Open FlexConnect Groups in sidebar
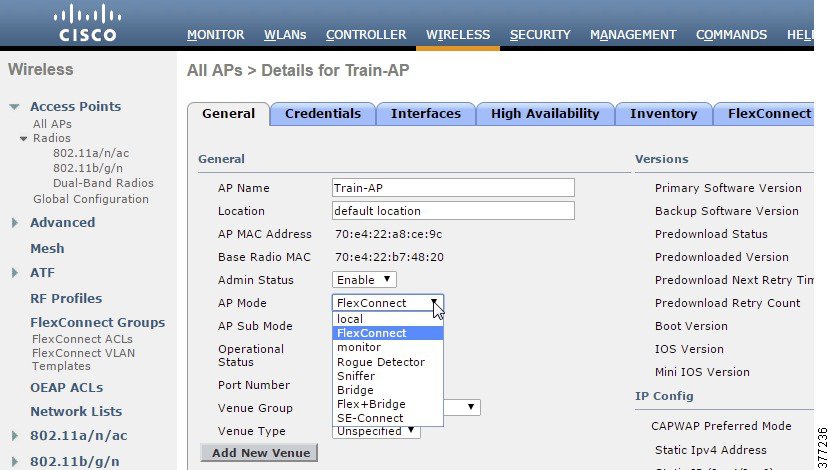Image resolution: width=828 pixels, height=470 pixels. [98, 323]
